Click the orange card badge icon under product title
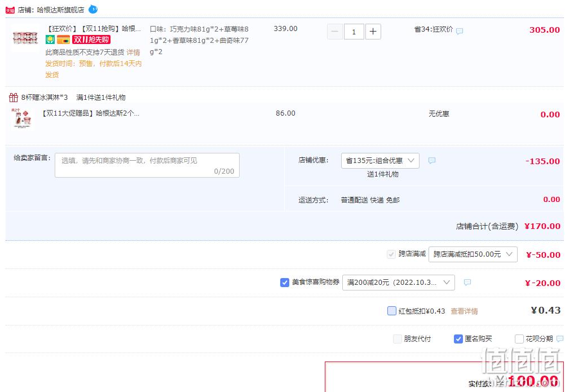The width and height of the screenshot is (565, 392). click(63, 39)
